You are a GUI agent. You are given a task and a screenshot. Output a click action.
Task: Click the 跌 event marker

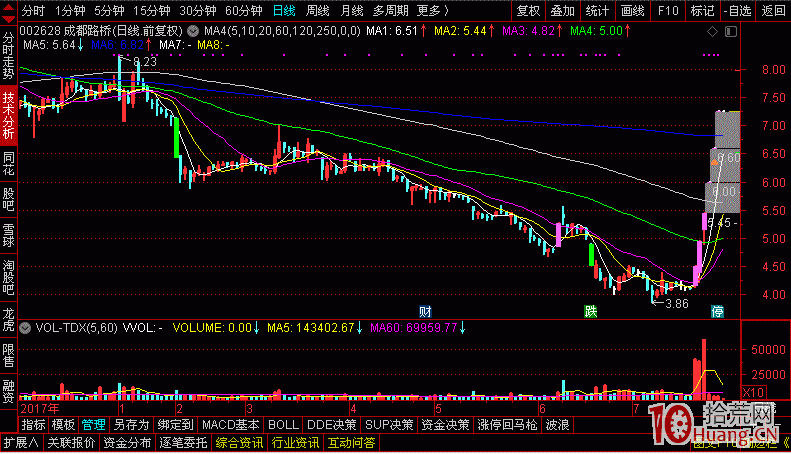click(x=590, y=311)
